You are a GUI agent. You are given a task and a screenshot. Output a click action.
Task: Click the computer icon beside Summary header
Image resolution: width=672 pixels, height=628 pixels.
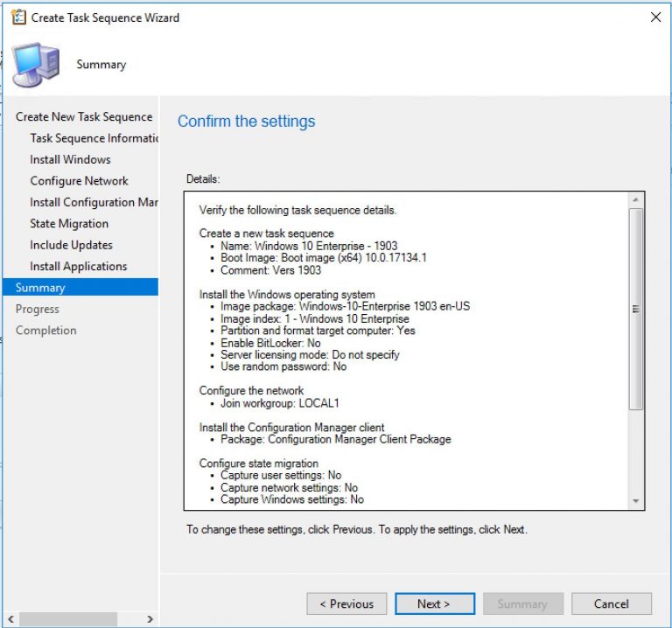(x=36, y=65)
